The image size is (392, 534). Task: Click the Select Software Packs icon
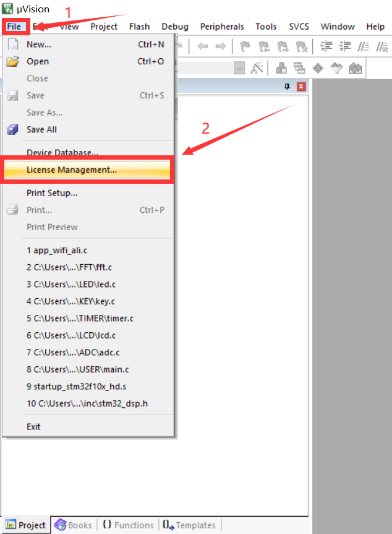336,68
